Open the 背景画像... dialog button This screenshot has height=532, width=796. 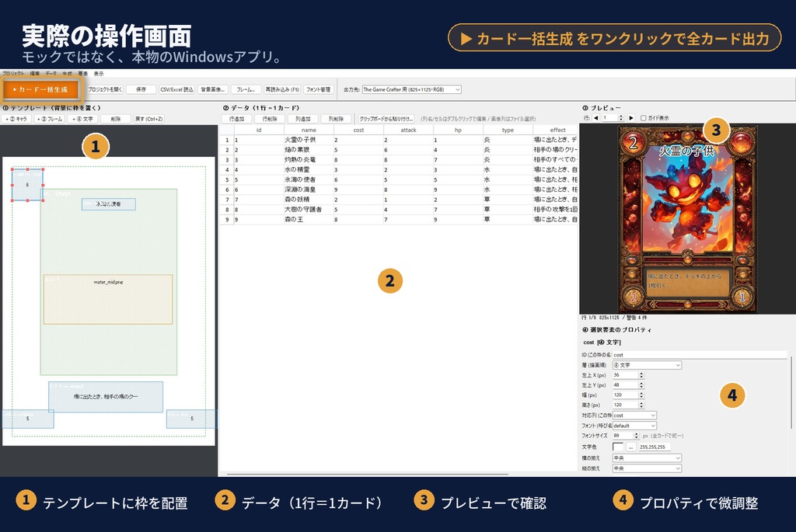(x=212, y=89)
